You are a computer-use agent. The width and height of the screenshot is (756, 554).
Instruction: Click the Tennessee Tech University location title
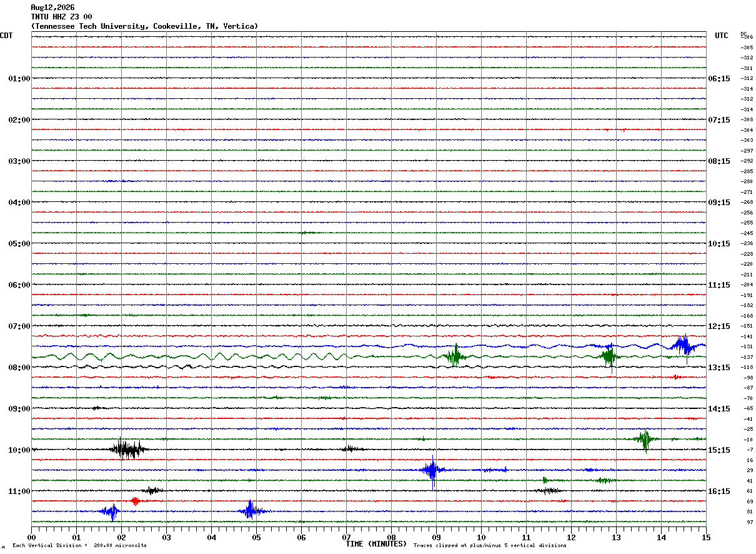pyautogui.click(x=144, y=26)
